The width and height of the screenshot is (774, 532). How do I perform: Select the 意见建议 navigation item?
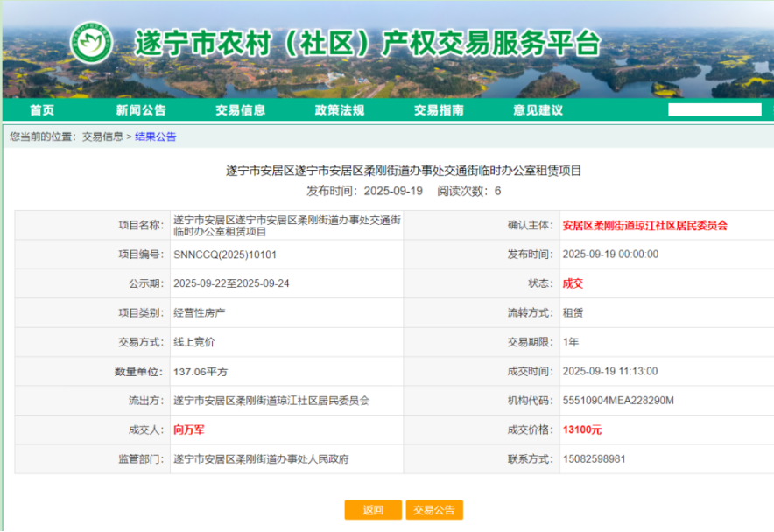(x=538, y=110)
